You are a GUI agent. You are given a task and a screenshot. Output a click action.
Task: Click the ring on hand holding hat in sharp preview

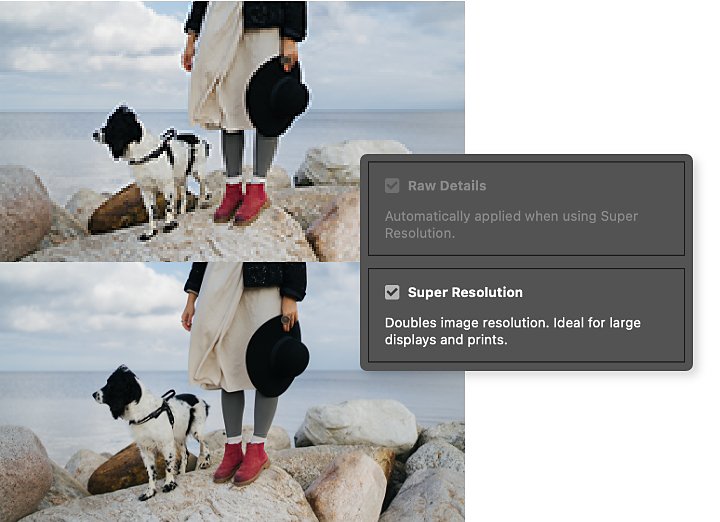point(286,320)
